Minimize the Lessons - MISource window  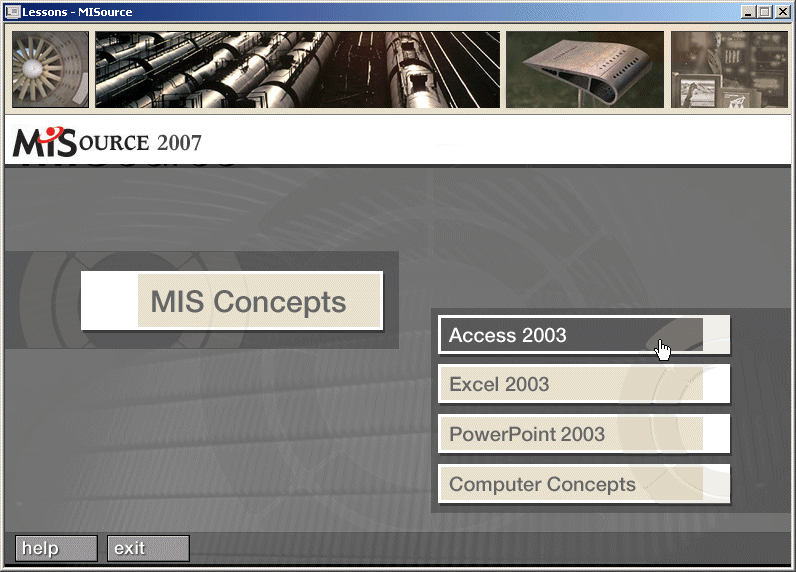pos(747,12)
